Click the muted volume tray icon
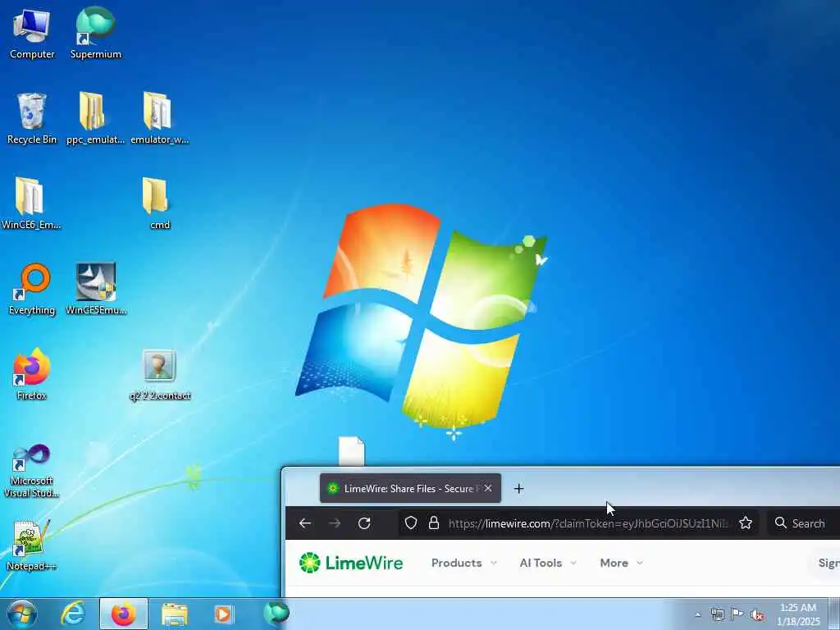840x630 pixels. click(757, 614)
